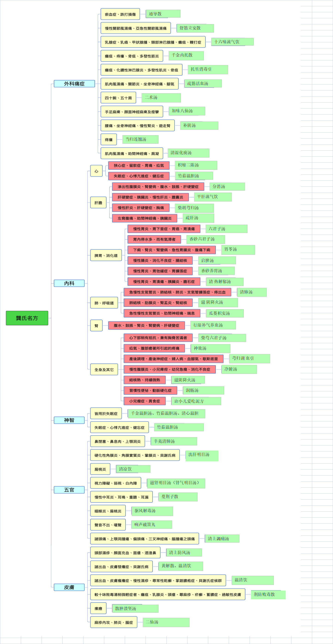The height and width of the screenshot is (644, 333).
Task: Click the 肺、呼吸道 sub-branch node
Action: 104,303
